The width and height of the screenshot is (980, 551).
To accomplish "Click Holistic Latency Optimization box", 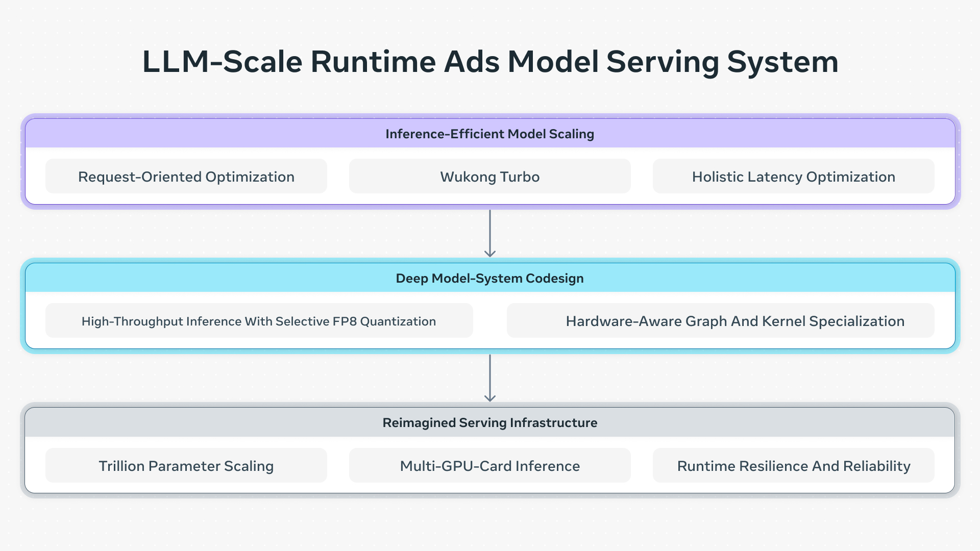I will [x=793, y=177].
